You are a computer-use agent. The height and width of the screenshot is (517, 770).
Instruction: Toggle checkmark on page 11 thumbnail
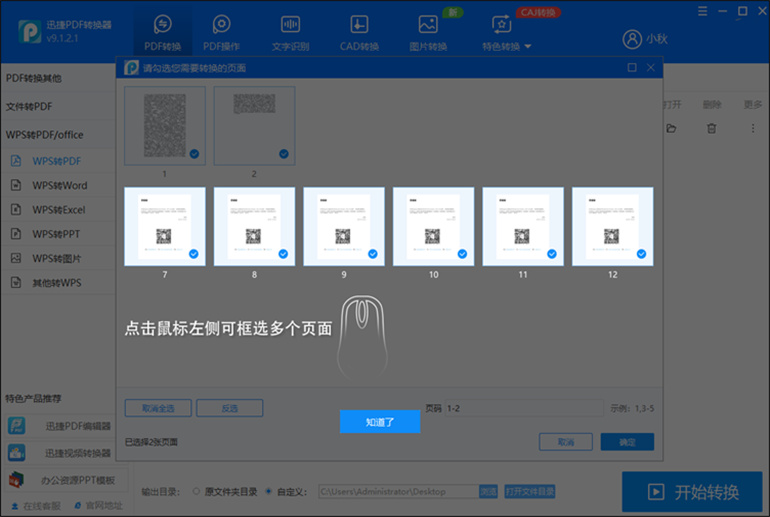(552, 254)
